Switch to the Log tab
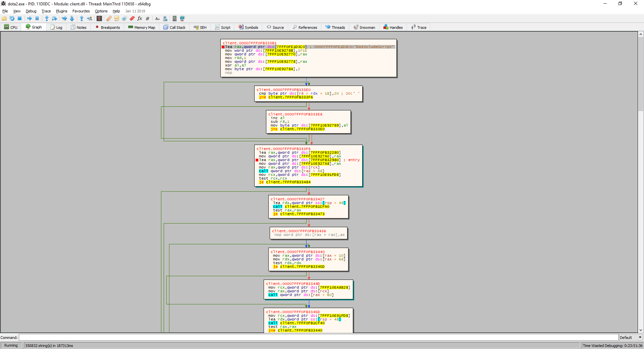Screen dimensions: 644x349 tap(56, 27)
